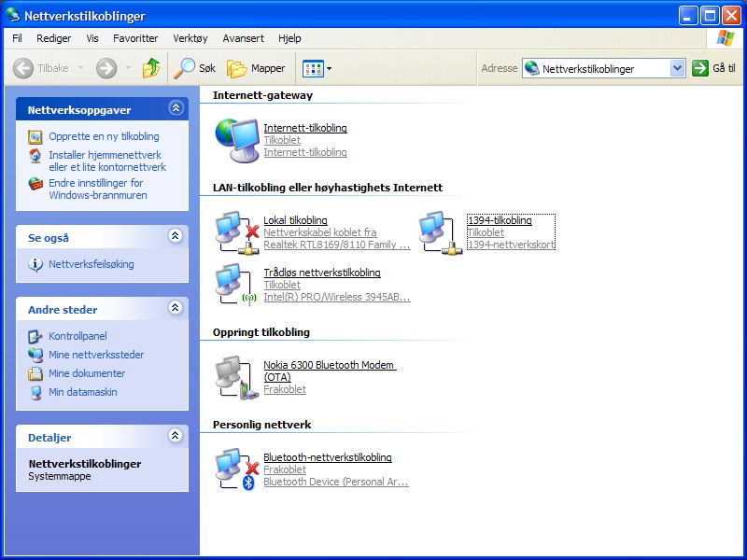Click the '1394-nettverkskort' device text
This screenshot has width=747, height=560.
(x=511, y=245)
